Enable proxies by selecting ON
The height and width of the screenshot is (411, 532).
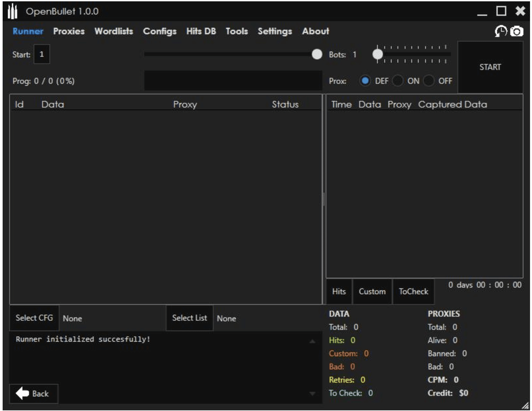coord(399,80)
